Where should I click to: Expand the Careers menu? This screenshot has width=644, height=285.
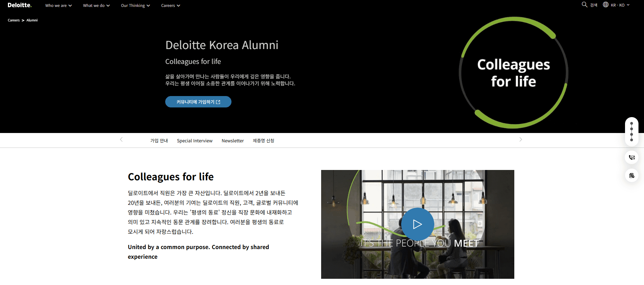pyautogui.click(x=170, y=6)
